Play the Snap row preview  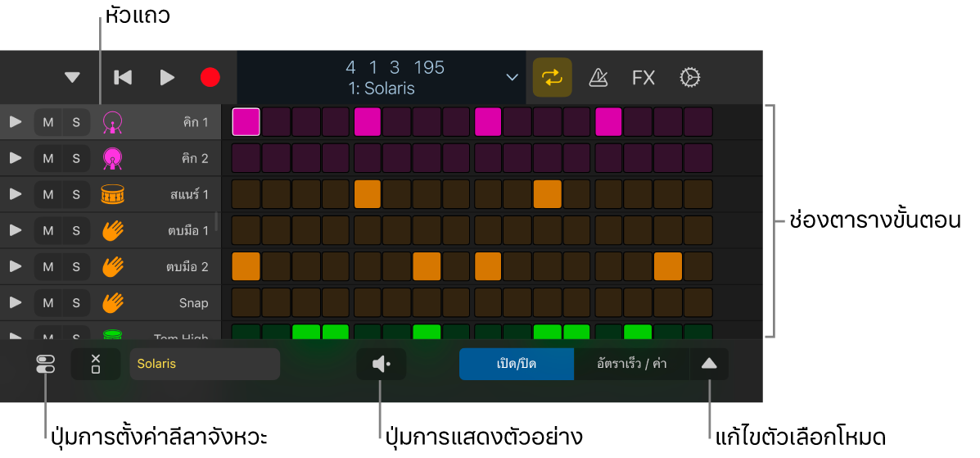[x=16, y=302]
